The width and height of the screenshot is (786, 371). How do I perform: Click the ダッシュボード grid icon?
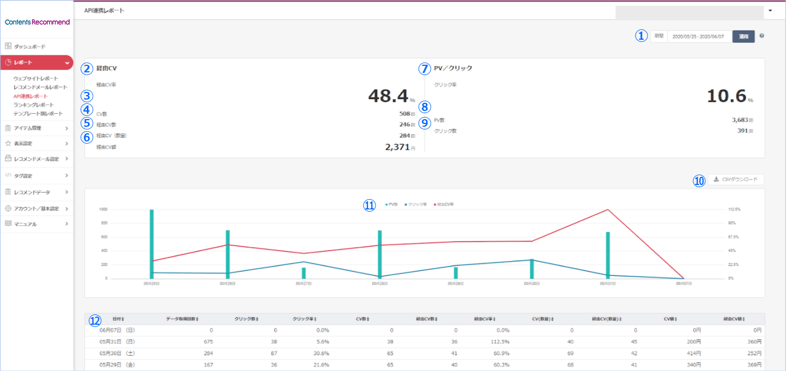(8, 46)
